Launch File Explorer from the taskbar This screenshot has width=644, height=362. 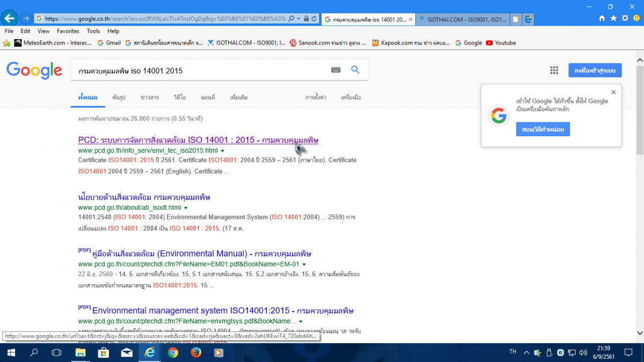tap(80, 352)
